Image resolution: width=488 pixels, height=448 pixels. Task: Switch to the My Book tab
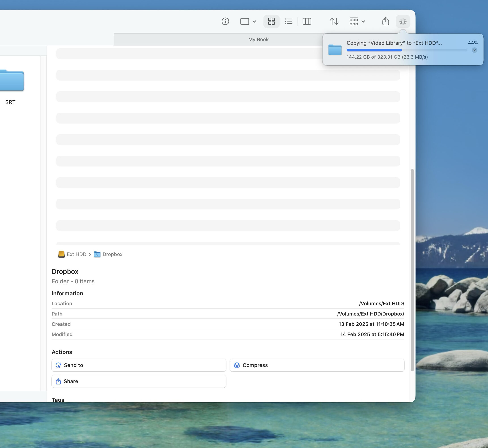tap(258, 39)
